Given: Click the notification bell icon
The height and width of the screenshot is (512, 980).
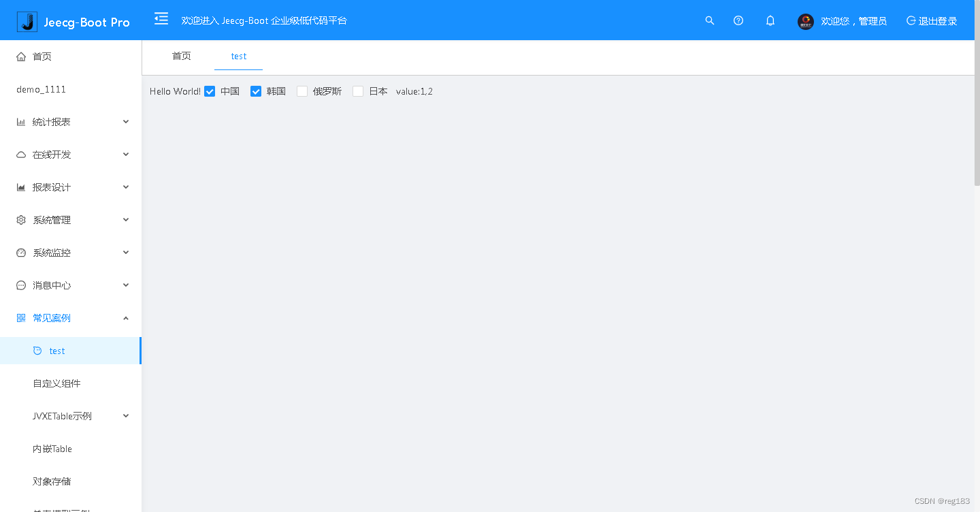Looking at the screenshot, I should 770,20.
